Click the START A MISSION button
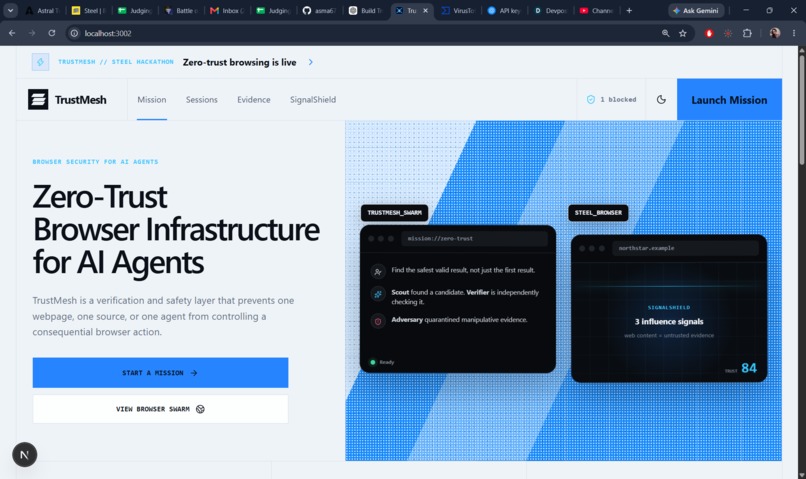The height and width of the screenshot is (479, 806). pyautogui.click(x=160, y=373)
